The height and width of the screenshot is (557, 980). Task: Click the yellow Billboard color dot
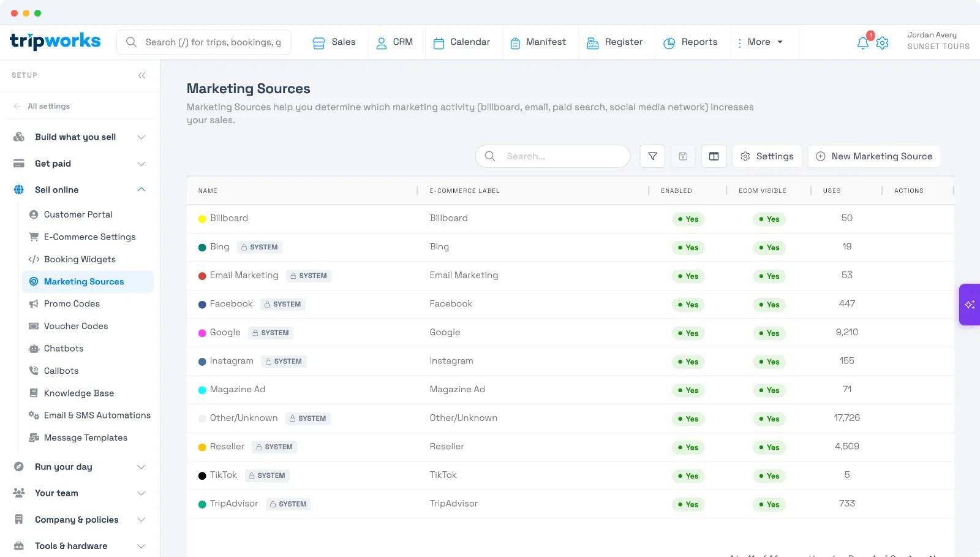pos(202,219)
